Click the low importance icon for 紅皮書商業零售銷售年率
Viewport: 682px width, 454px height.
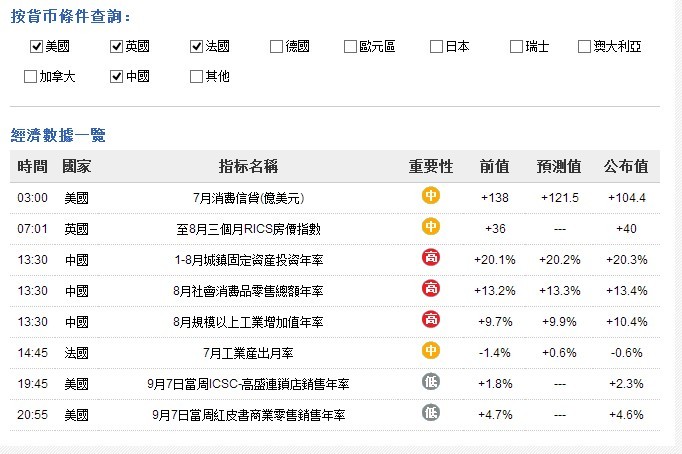click(x=431, y=412)
